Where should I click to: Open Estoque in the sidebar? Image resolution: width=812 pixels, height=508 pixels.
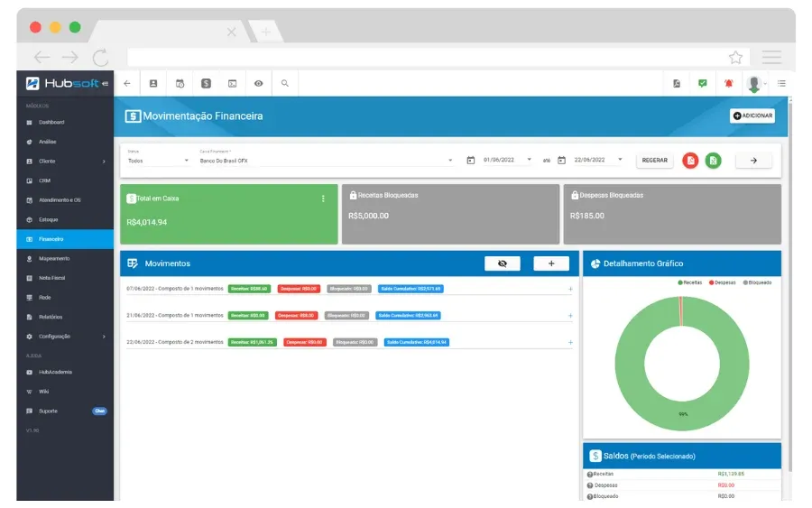65,219
